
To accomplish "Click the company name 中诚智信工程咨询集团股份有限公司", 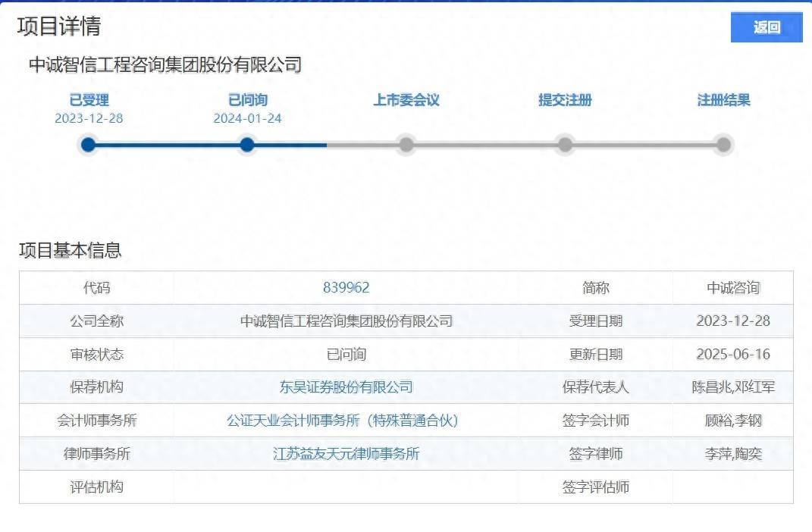I will click(163, 65).
